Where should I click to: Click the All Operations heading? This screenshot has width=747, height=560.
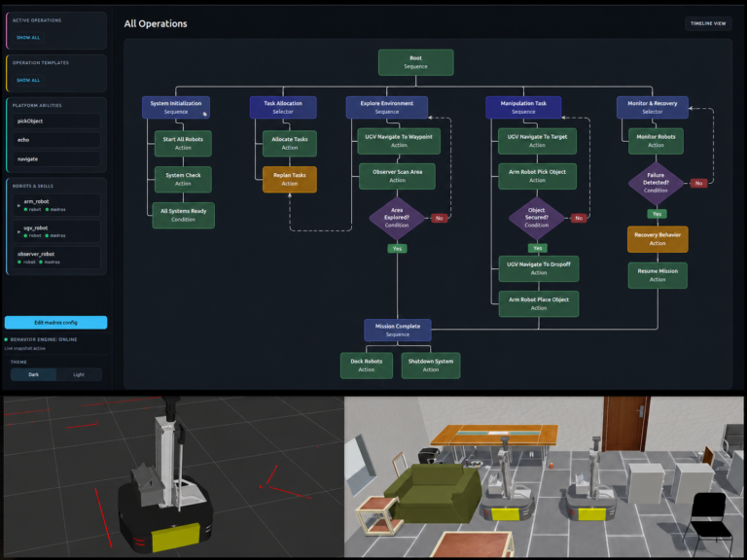coord(156,23)
